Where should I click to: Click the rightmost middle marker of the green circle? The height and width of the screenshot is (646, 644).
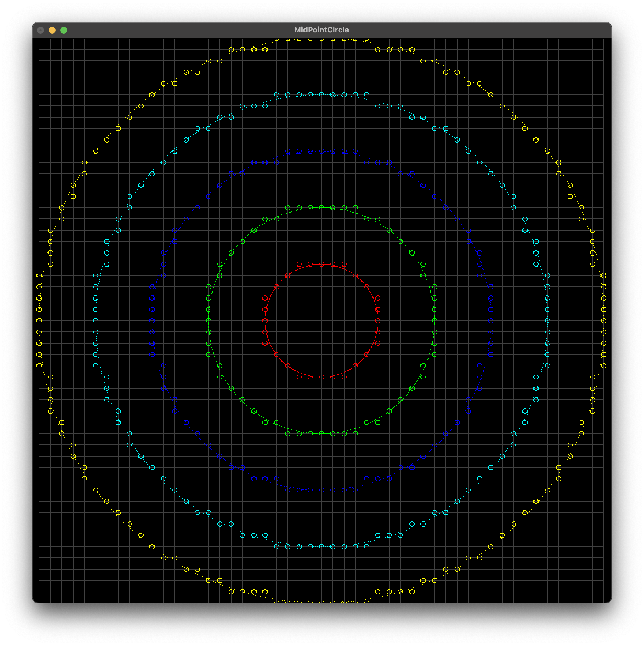[434, 321]
